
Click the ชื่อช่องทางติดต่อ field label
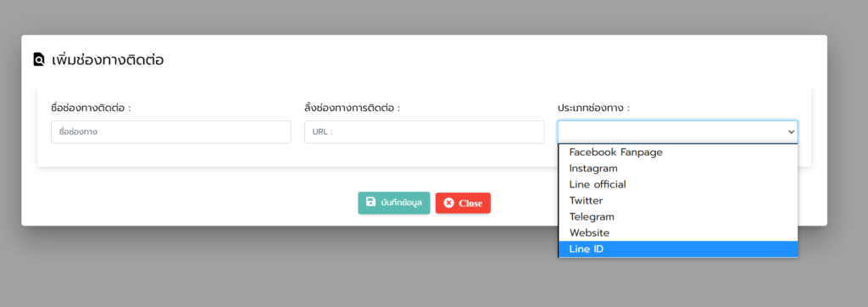tap(91, 108)
